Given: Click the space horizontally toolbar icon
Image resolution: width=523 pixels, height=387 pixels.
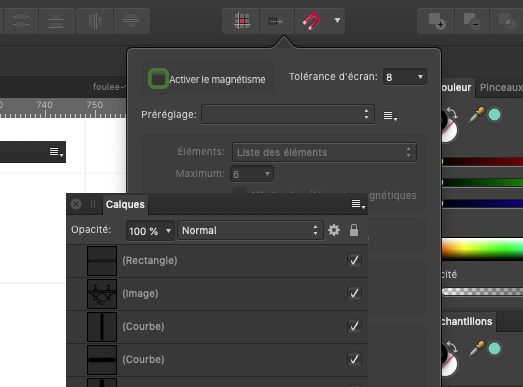Looking at the screenshot, I should click(x=95, y=21).
